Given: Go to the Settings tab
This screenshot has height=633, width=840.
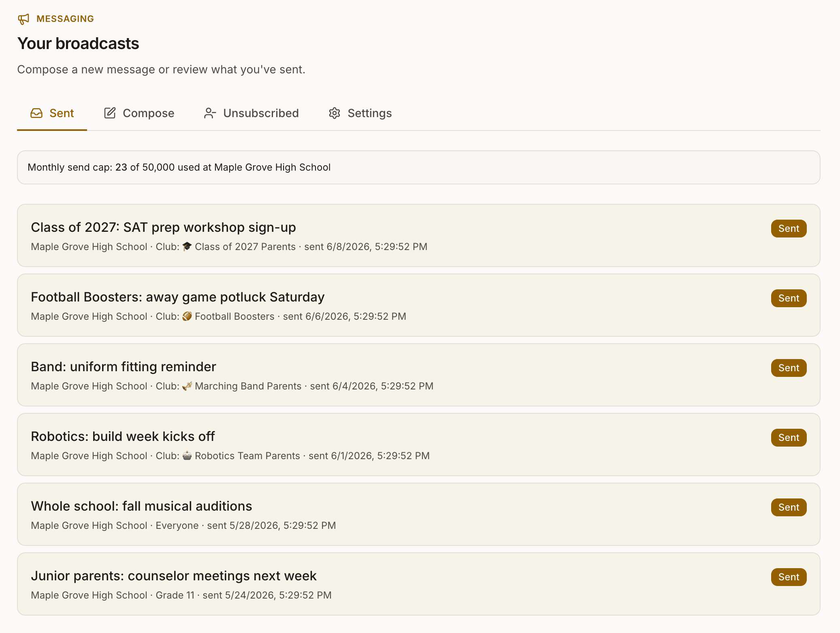Looking at the screenshot, I should (x=360, y=113).
